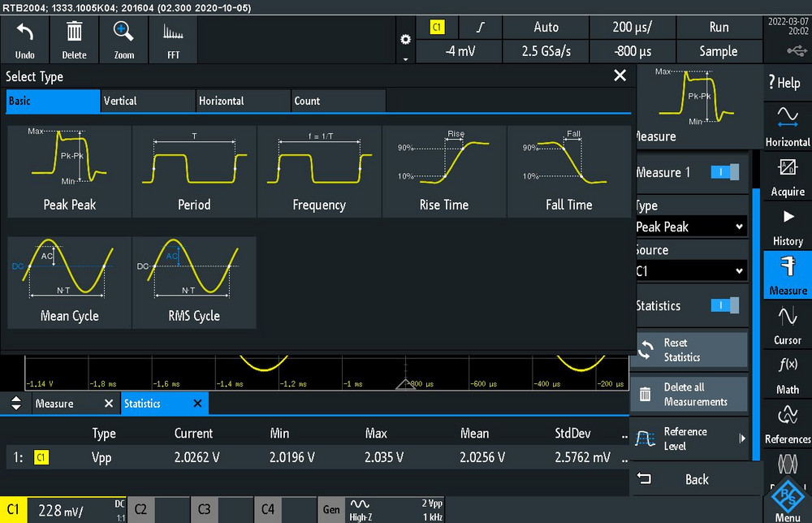Image resolution: width=812 pixels, height=523 pixels.
Task: Click the 200 µs/ time scale field
Action: tap(633, 28)
